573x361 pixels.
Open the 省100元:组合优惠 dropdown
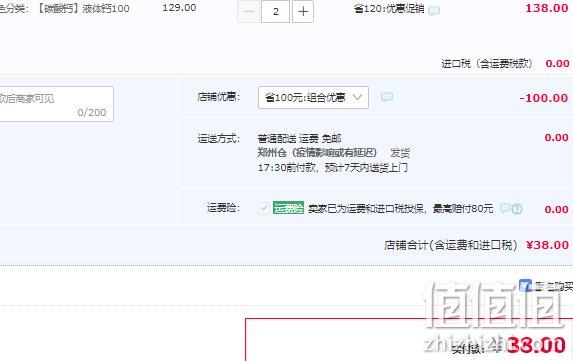click(x=313, y=98)
